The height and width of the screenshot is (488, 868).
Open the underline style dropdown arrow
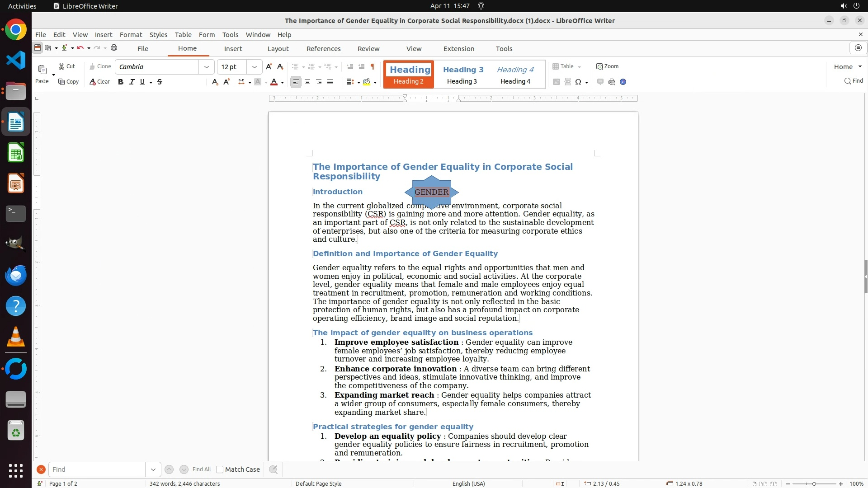[151, 82]
